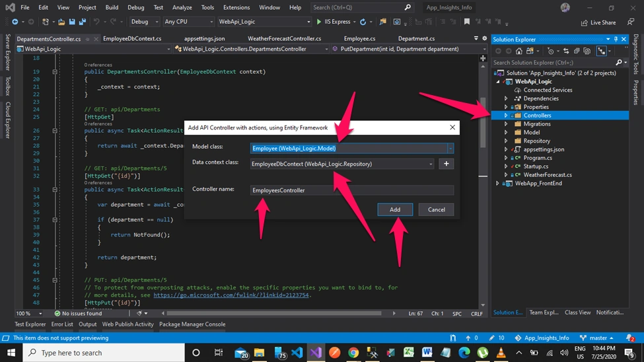Expand the WebApp_FrontEnd project node
This screenshot has height=362, width=644.
[497, 183]
